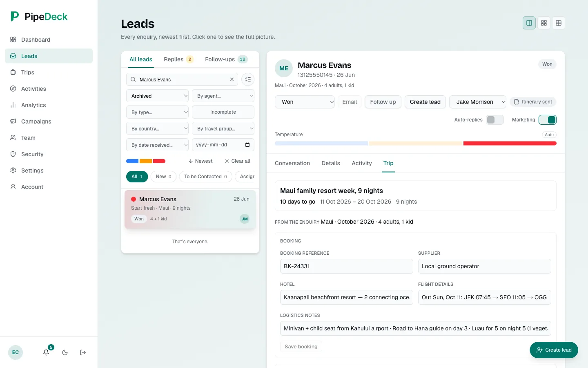Click Clear all filters
Viewport: 588px width, 368px height.
pos(237,161)
